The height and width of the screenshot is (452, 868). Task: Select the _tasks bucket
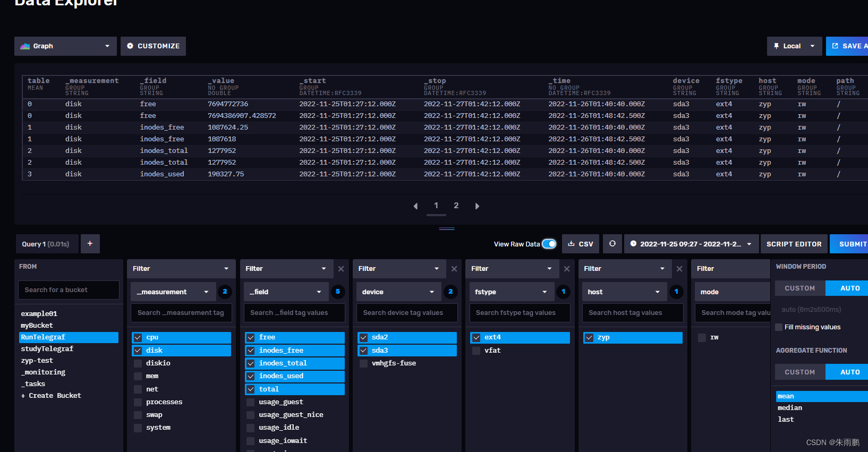69,384
